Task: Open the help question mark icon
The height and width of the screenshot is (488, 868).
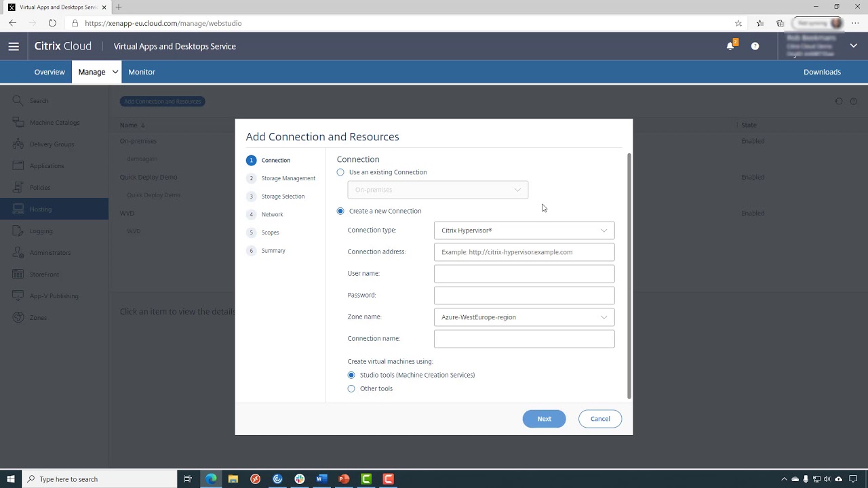Action: (x=755, y=46)
